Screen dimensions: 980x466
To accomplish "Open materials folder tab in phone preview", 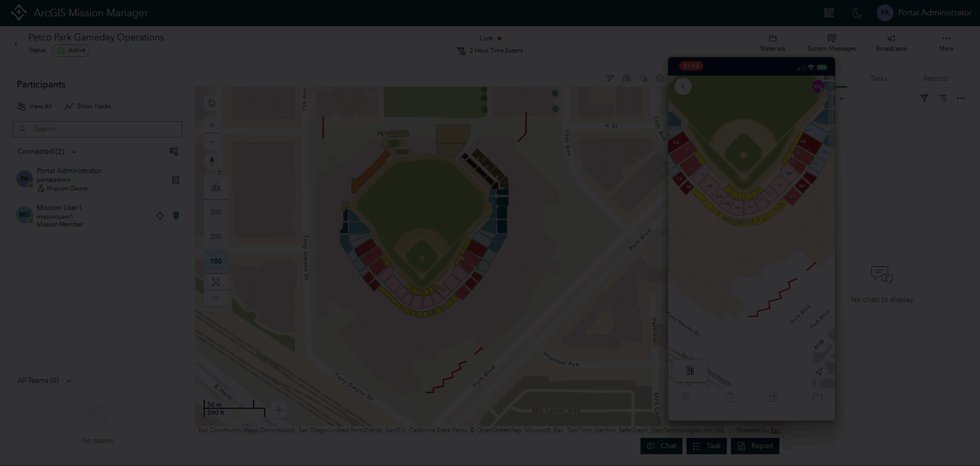I will (x=817, y=397).
